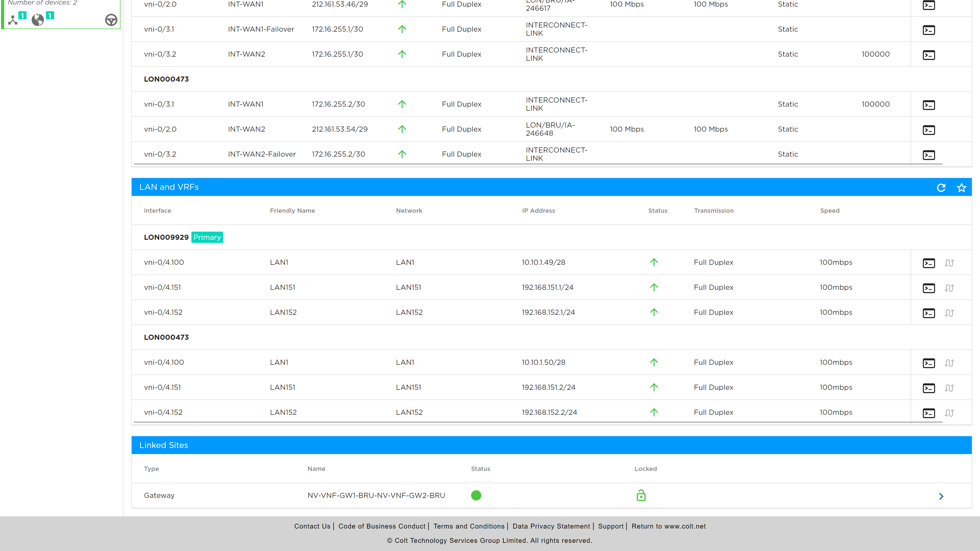
Task: Click route icon for 192.168.151.2/24 row
Action: click(949, 388)
